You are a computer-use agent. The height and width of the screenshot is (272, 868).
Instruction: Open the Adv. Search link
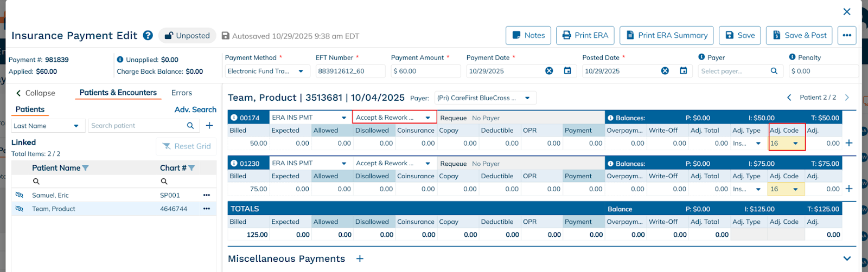click(x=195, y=109)
